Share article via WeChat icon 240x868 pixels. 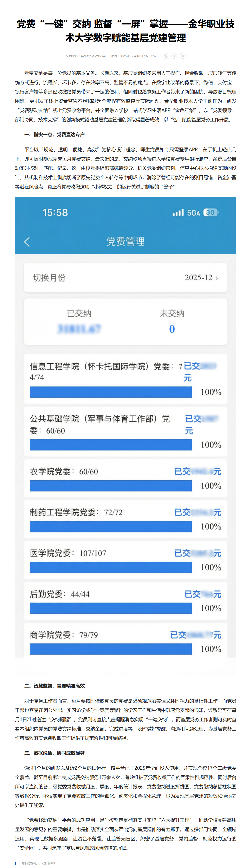(174, 56)
